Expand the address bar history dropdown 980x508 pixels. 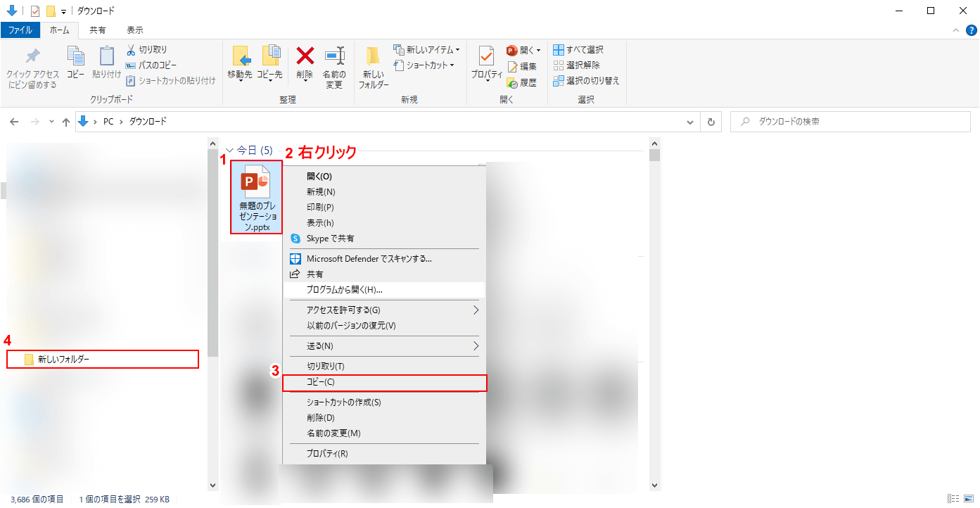click(x=691, y=122)
